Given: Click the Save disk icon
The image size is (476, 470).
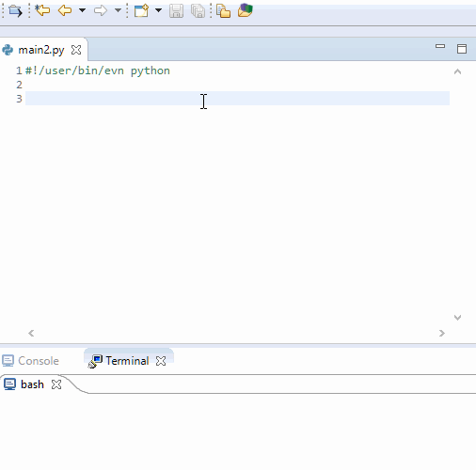Looking at the screenshot, I should pyautogui.click(x=176, y=11).
